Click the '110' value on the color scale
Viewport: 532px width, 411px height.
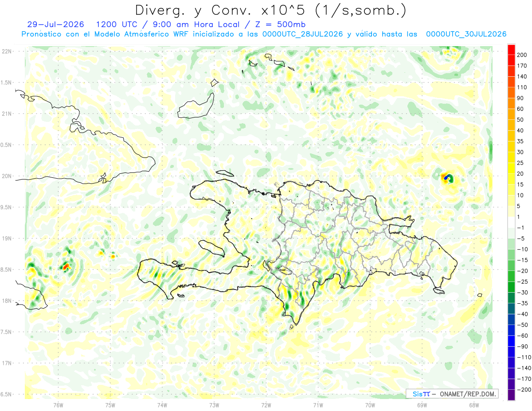pyautogui.click(x=522, y=87)
